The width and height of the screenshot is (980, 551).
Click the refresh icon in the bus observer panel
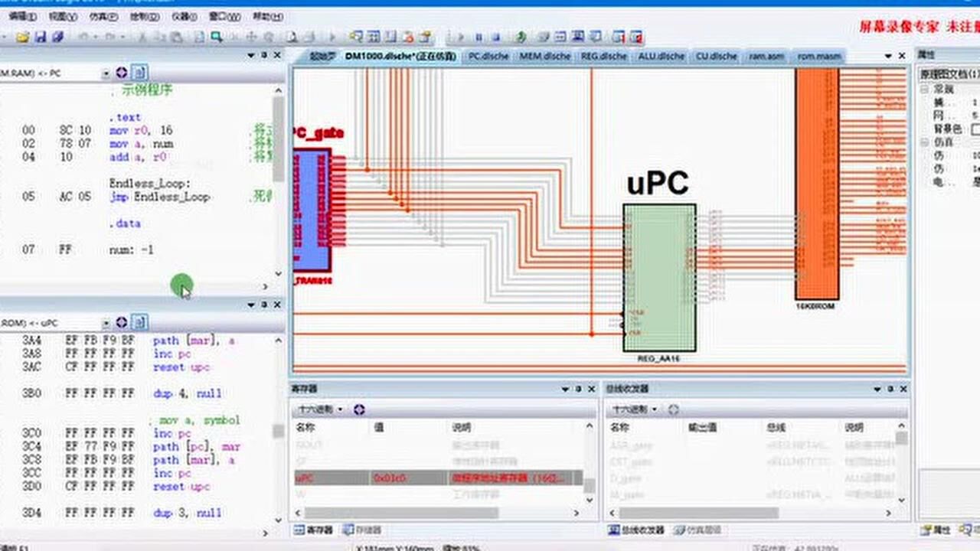pyautogui.click(x=673, y=409)
